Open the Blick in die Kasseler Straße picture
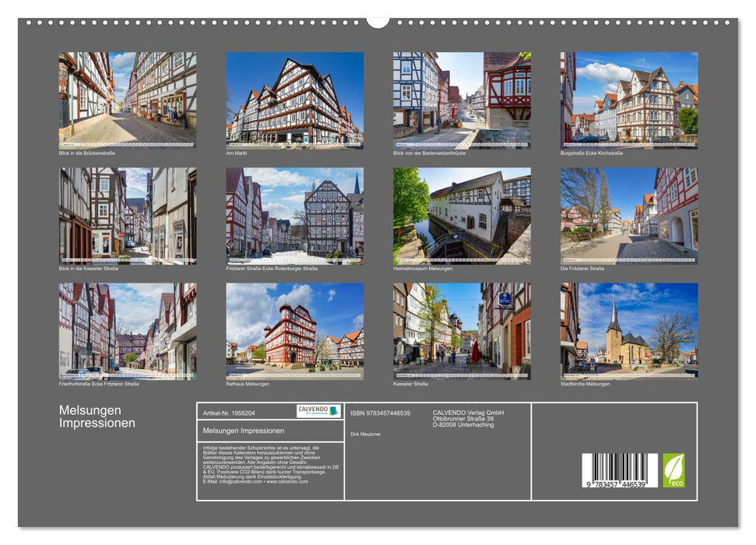The image size is (756, 545). 125,214
